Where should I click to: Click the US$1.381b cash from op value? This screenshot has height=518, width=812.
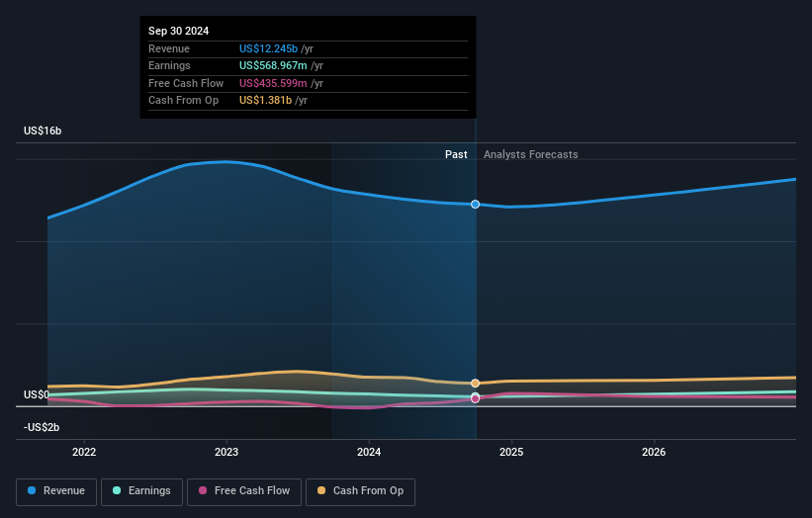tap(265, 101)
